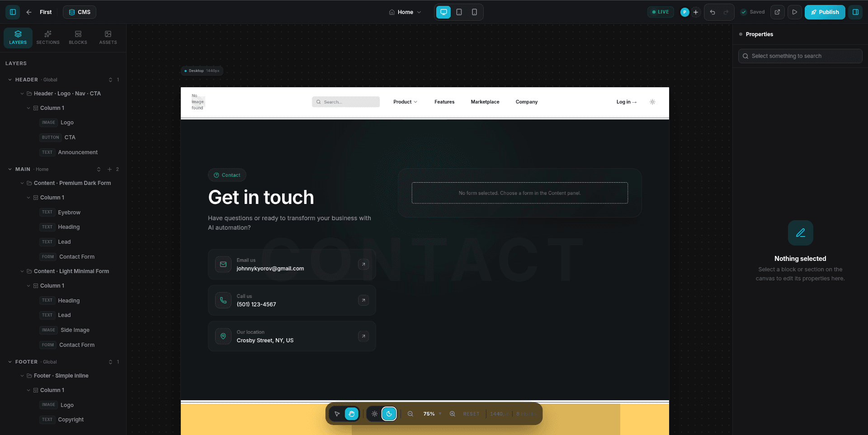Open the CMS button

click(80, 12)
